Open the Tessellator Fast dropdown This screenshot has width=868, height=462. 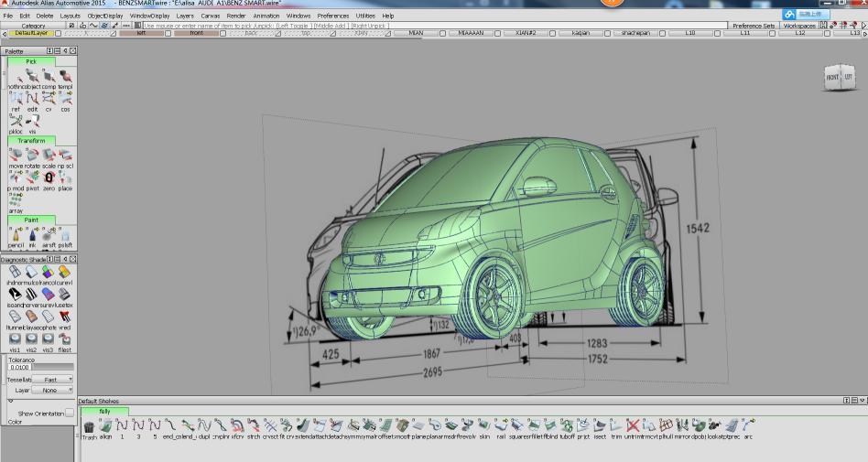coord(53,379)
